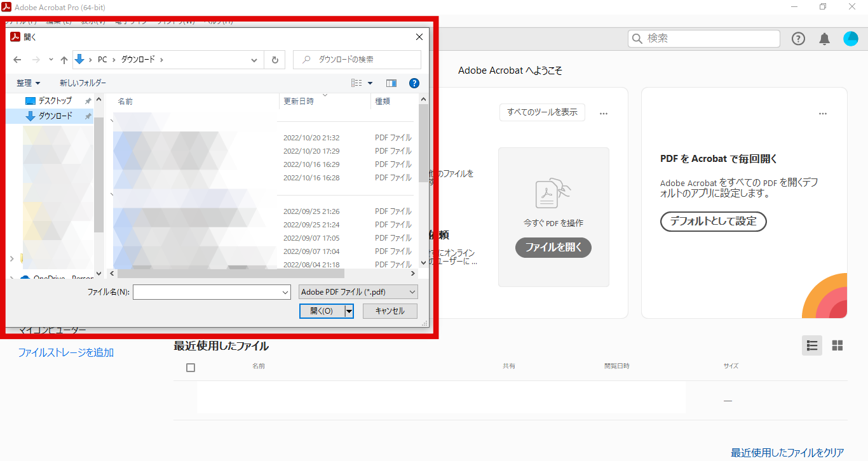
Task: Open the ファイルストレージを追加 link
Action: [x=66, y=352]
